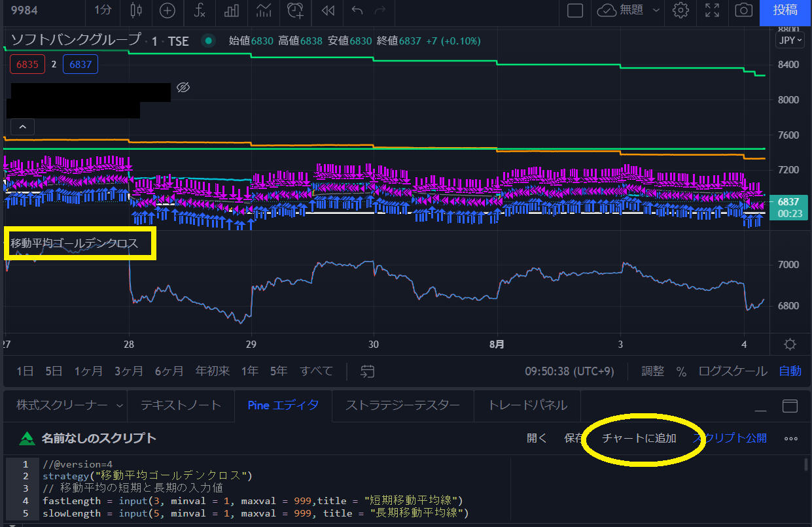The image size is (812, 527).
Task: Open the layout selection square icon
Action: tap(574, 10)
